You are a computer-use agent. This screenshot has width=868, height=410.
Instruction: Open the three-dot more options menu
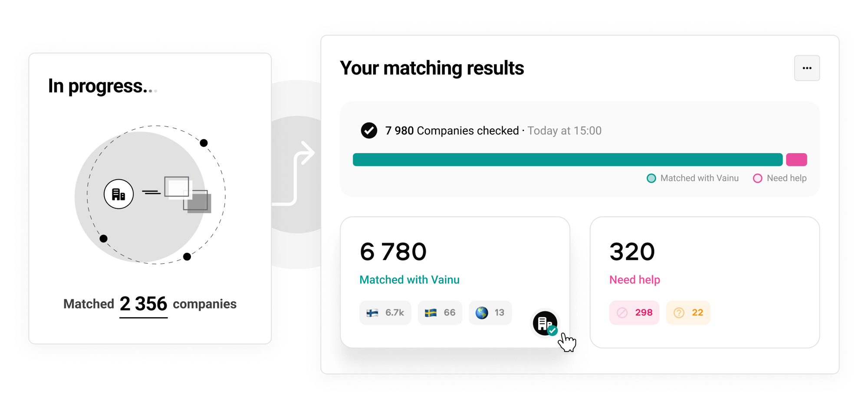tap(807, 68)
